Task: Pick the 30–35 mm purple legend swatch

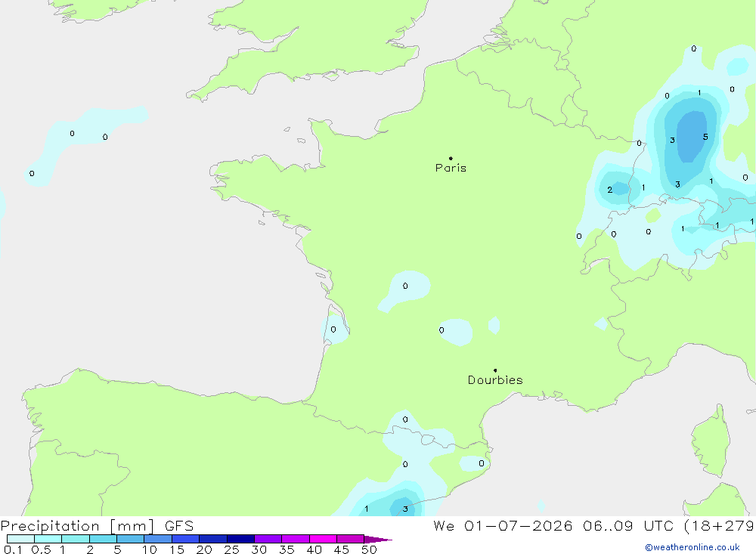Action: click(x=268, y=539)
